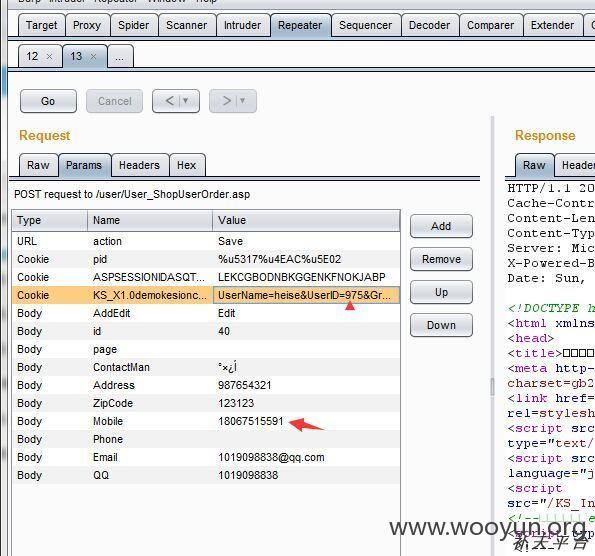This screenshot has width=595, height=556.
Task: Go back to previous request in history
Action: click(x=170, y=101)
